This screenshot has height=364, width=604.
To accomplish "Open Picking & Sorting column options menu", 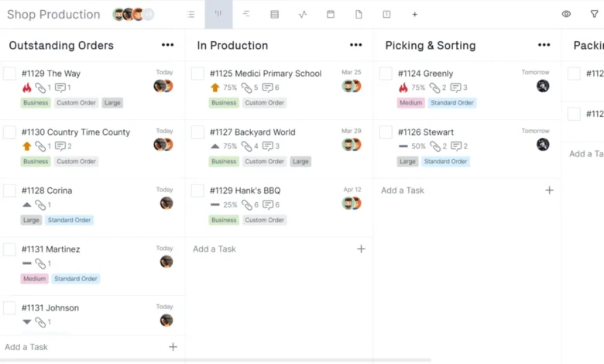I will (544, 45).
